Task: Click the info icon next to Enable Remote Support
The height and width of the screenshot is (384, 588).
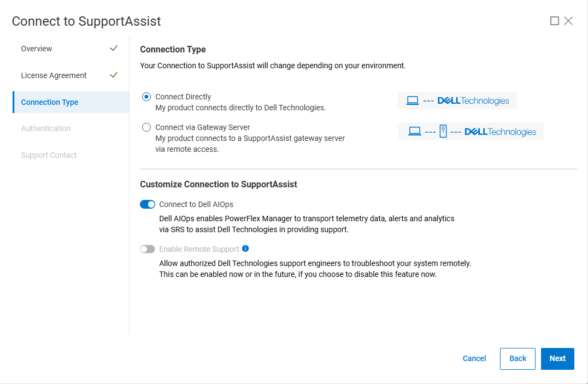Action: click(245, 249)
